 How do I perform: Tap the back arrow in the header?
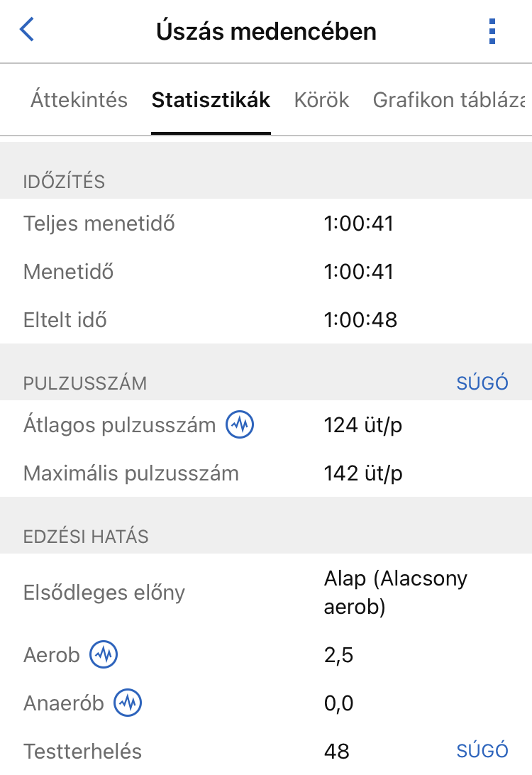tap(27, 31)
